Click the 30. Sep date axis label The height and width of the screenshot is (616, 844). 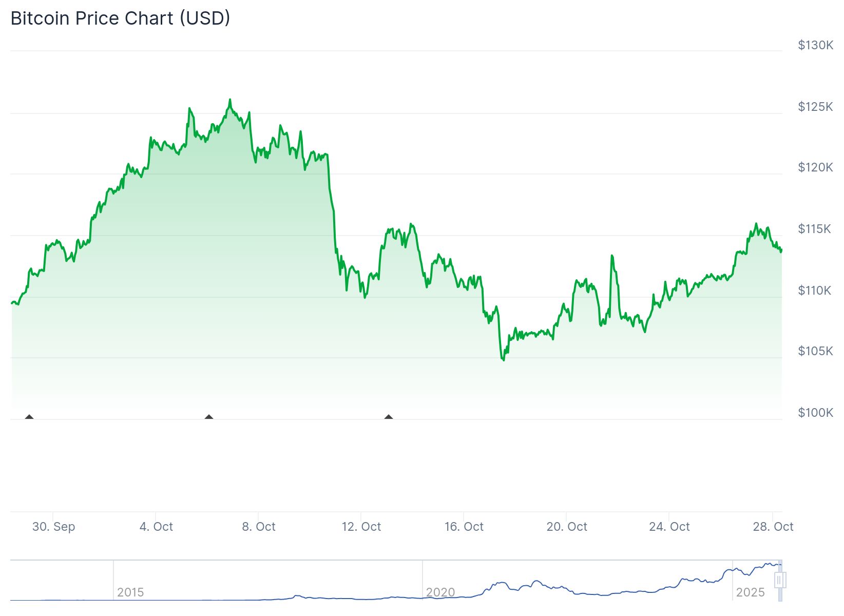[53, 527]
